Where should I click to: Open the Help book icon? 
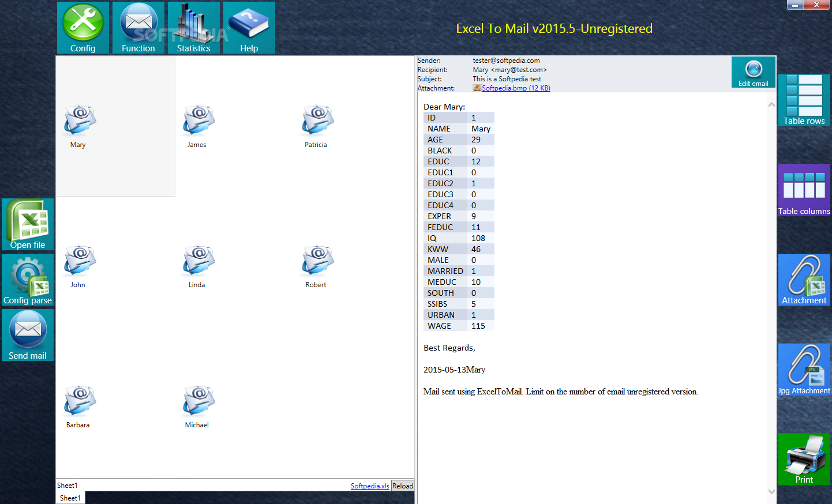249,28
